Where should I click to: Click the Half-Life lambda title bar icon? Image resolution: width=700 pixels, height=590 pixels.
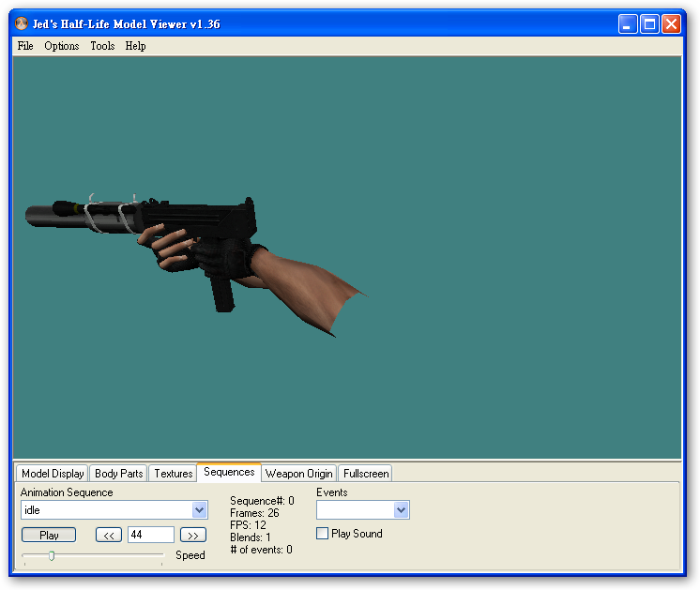[x=21, y=23]
